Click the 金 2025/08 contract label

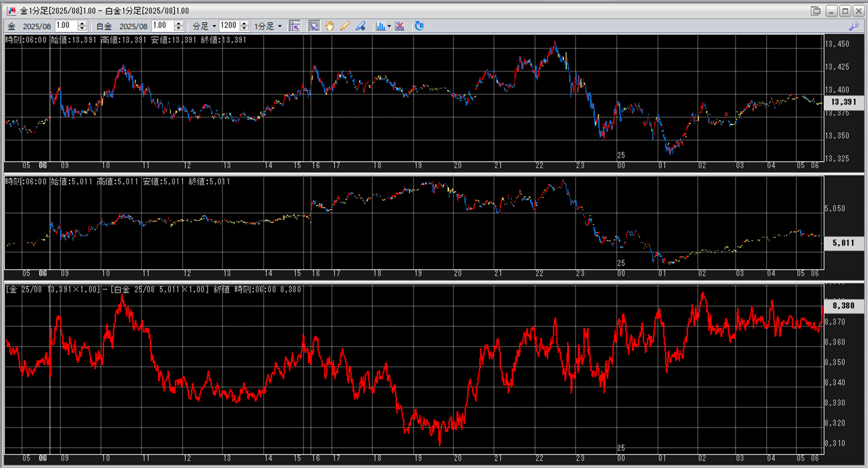tap(29, 26)
